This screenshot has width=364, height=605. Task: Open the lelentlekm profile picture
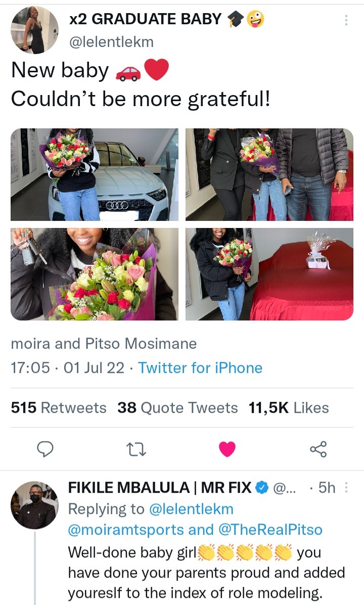[x=35, y=30]
